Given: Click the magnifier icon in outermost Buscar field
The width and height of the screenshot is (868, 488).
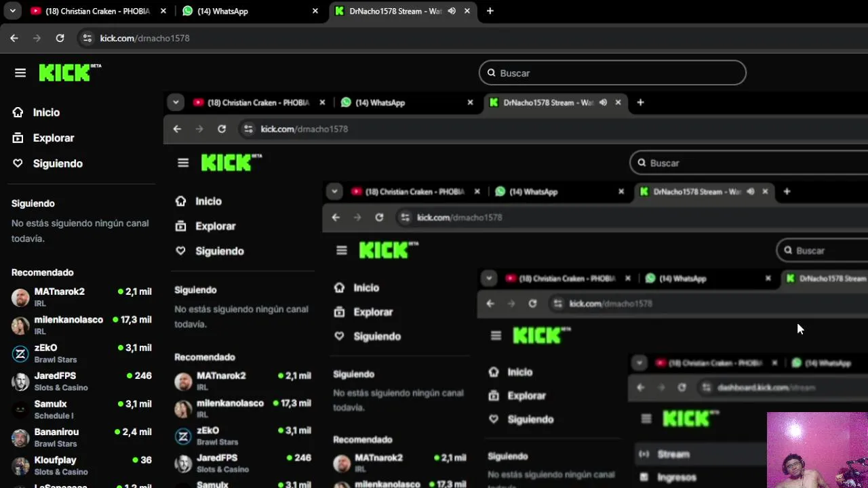Looking at the screenshot, I should pos(492,73).
